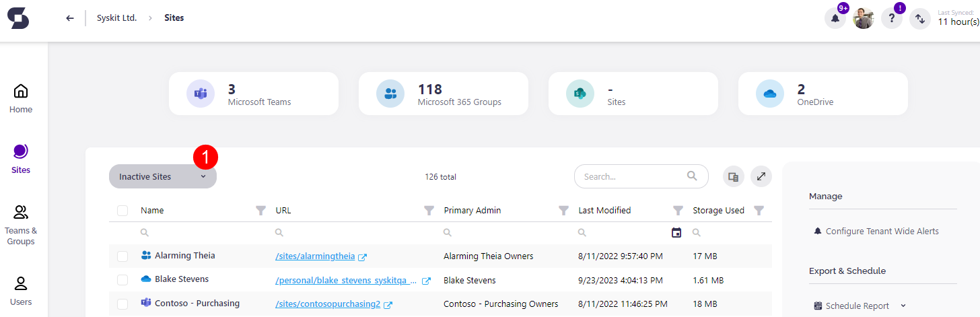Image resolution: width=980 pixels, height=317 pixels.
Task: Click the OneDrive cloud card icon
Action: pyautogui.click(x=770, y=94)
